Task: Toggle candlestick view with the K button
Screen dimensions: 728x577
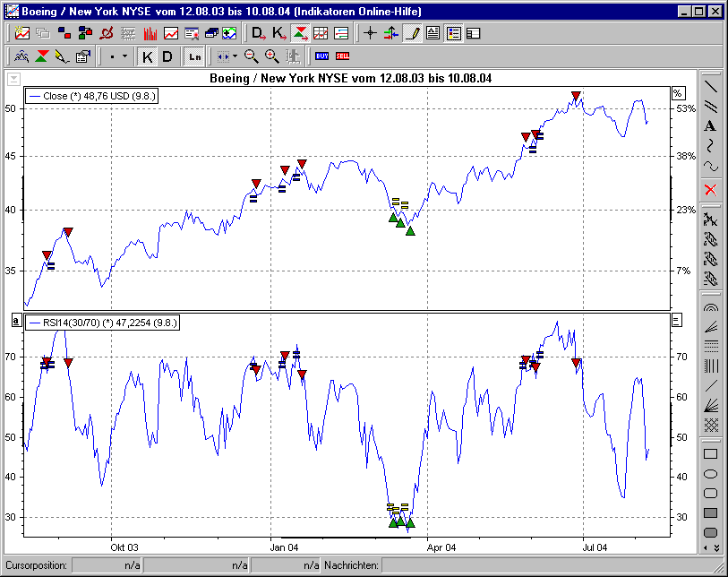Action: point(146,56)
